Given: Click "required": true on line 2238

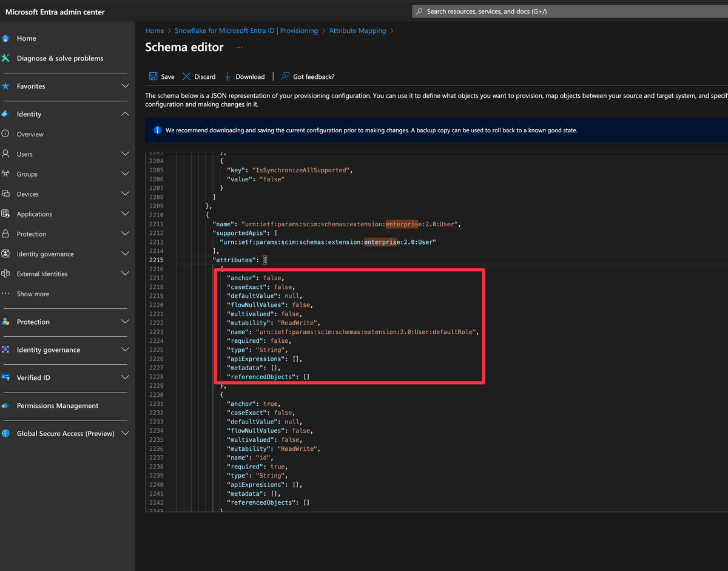Looking at the screenshot, I should (257, 467).
